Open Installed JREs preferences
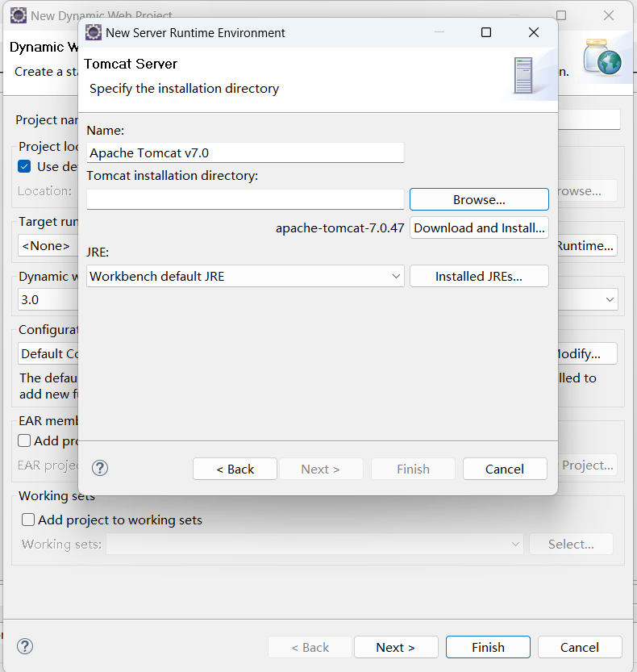Viewport: 637px width, 672px height. pyautogui.click(x=479, y=277)
